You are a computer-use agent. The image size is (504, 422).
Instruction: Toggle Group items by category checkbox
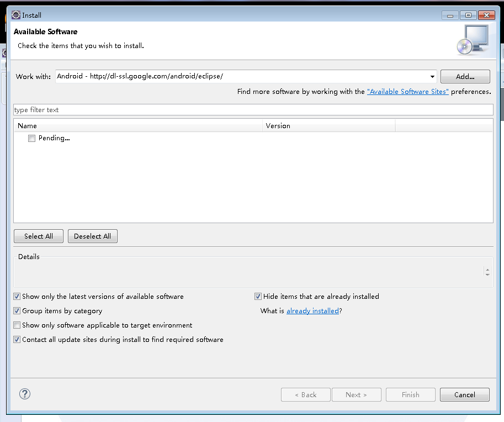17,311
